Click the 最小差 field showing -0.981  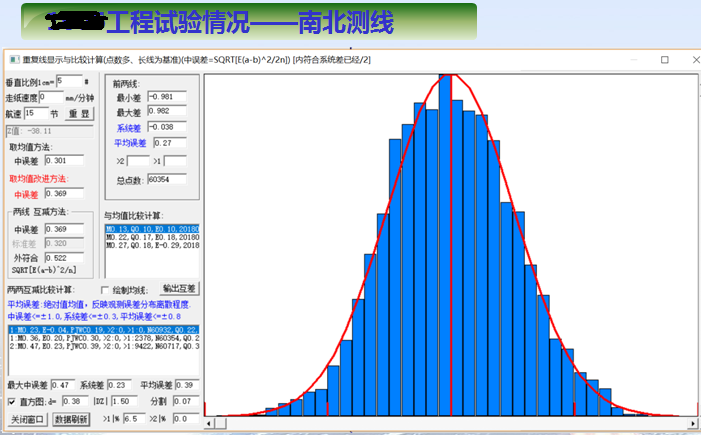pos(167,97)
